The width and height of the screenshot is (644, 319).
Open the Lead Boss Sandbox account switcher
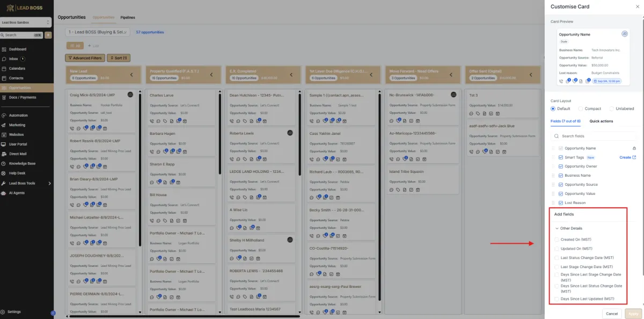26,23
